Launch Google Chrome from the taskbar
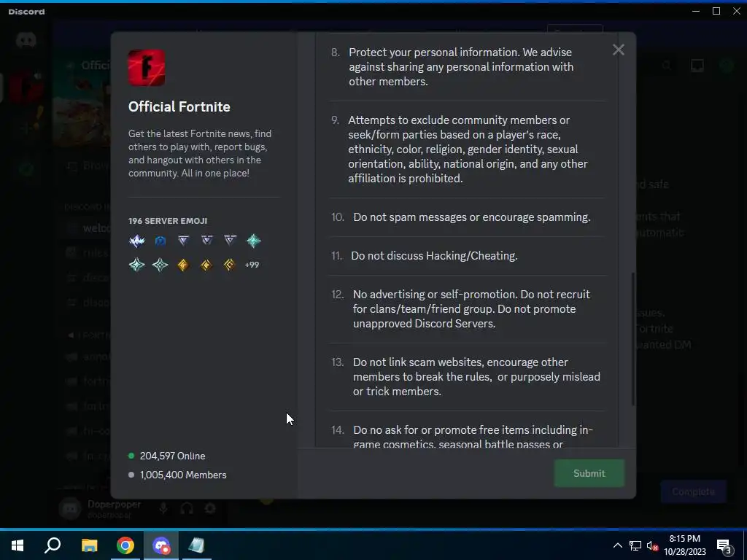Image resolution: width=747 pixels, height=560 pixels. (x=125, y=545)
